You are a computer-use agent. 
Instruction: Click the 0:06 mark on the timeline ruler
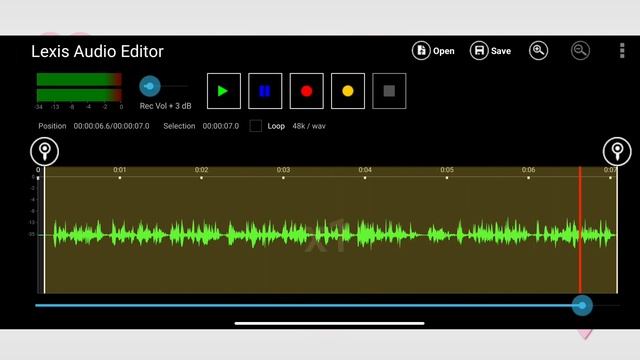coord(528,170)
